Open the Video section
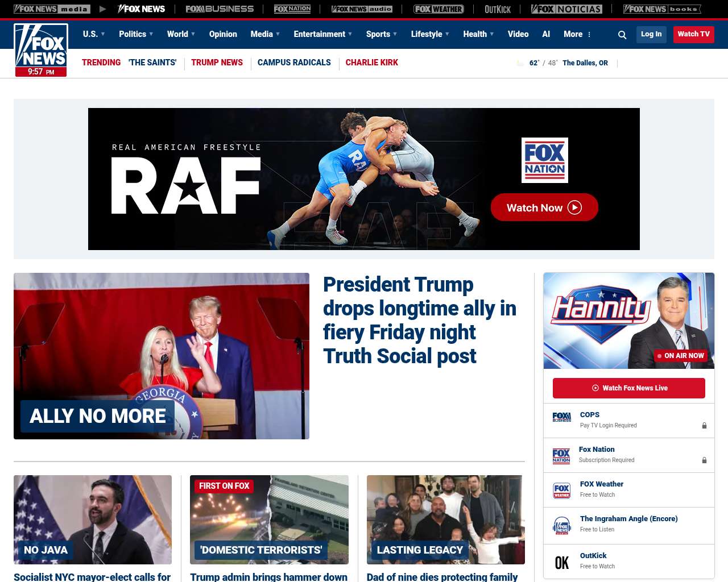This screenshot has height=582, width=728. [x=518, y=34]
